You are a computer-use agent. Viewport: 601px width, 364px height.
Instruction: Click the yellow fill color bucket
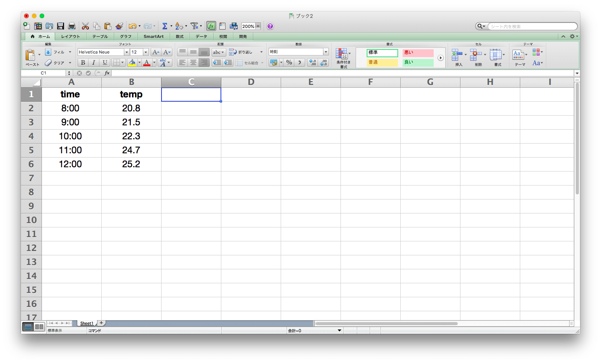point(132,62)
